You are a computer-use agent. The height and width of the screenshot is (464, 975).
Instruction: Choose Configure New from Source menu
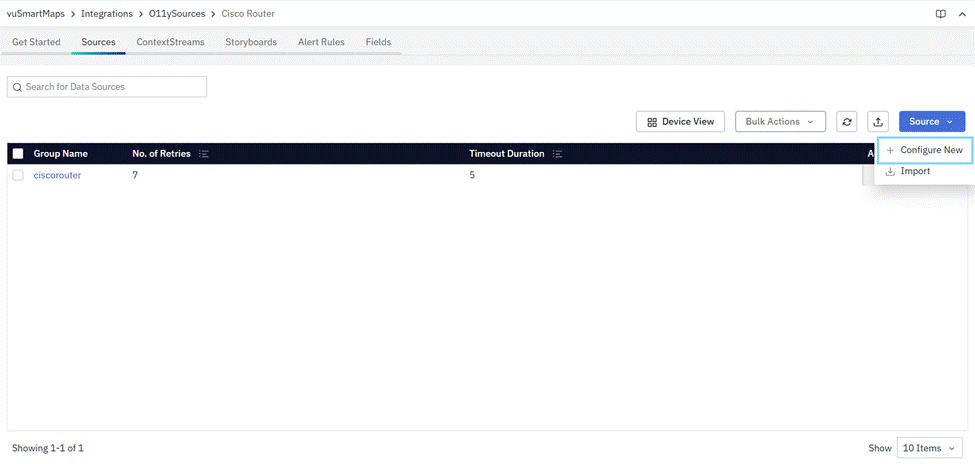tap(925, 150)
